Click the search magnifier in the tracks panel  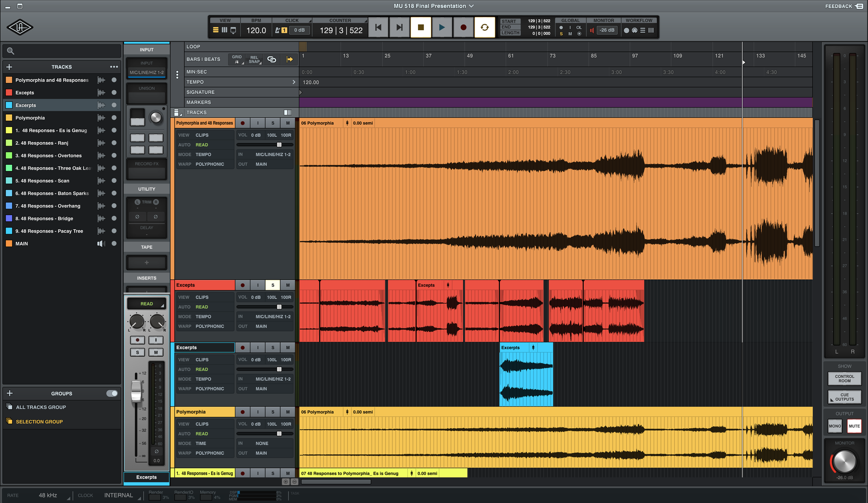(x=10, y=51)
